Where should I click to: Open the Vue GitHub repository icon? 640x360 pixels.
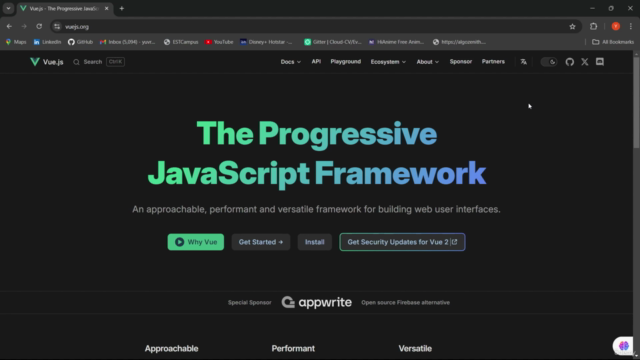click(x=570, y=62)
